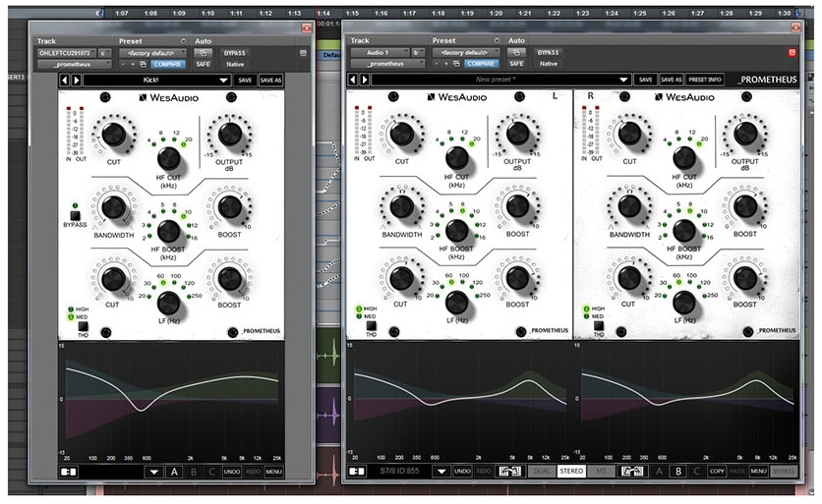Click next preset '+' icon in left window header
Screen dimensions: 822x504
132,65
